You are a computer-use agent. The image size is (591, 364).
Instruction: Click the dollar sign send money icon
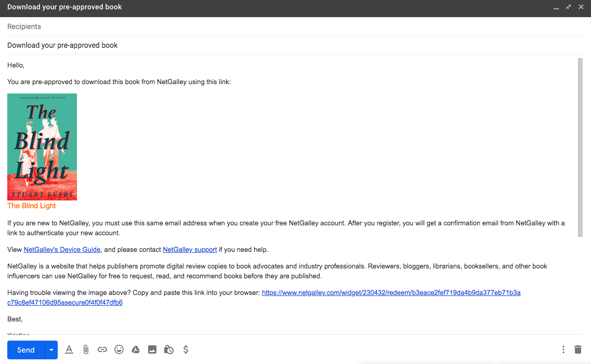[186, 350]
